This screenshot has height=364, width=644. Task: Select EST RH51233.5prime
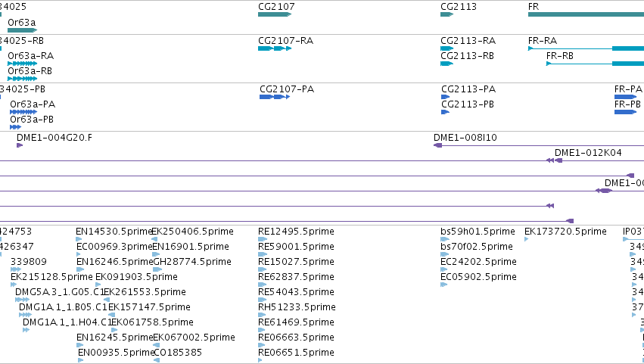[262, 315]
